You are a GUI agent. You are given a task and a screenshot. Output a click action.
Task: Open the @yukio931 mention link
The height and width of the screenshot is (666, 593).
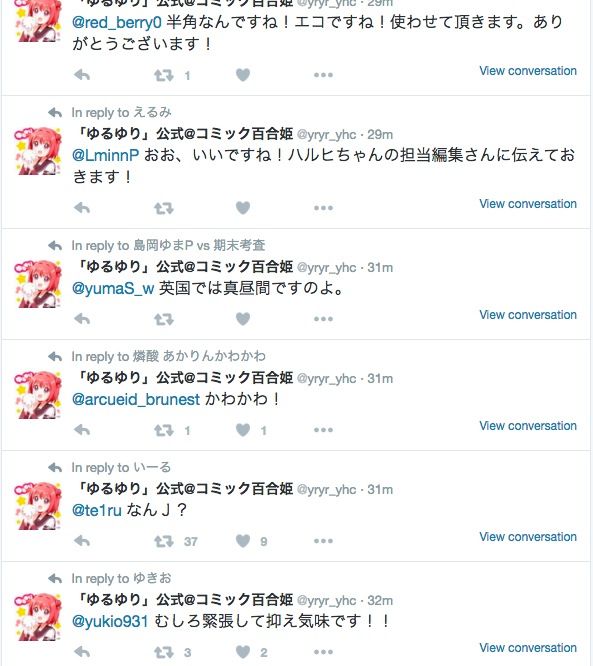[x=110, y=622]
